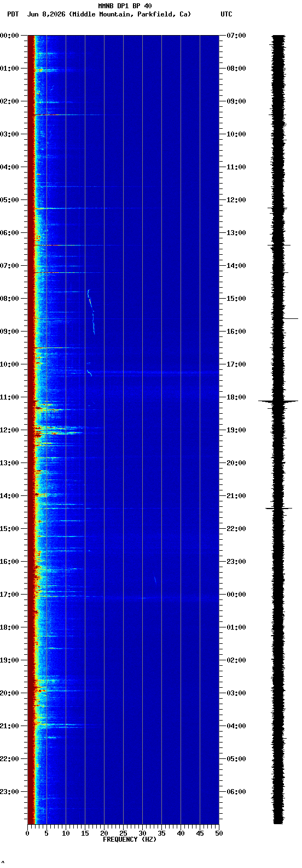Click the frequency axis value '0'

(27, 833)
